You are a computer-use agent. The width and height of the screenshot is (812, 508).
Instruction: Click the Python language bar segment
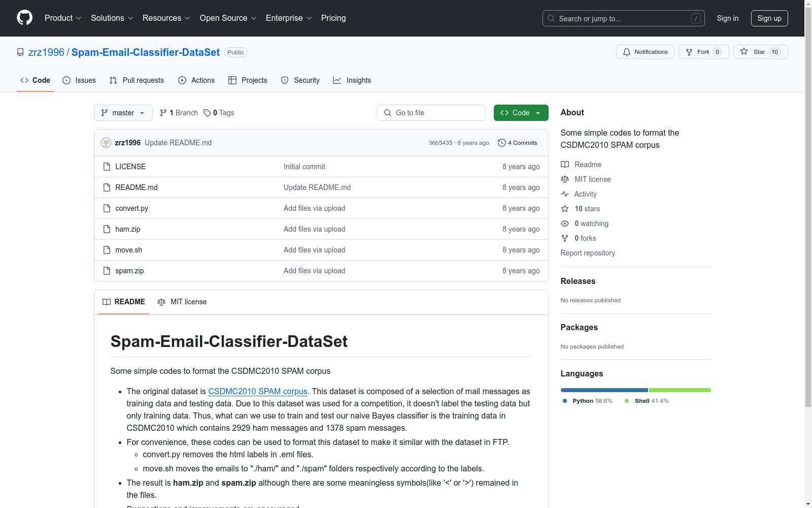point(604,390)
